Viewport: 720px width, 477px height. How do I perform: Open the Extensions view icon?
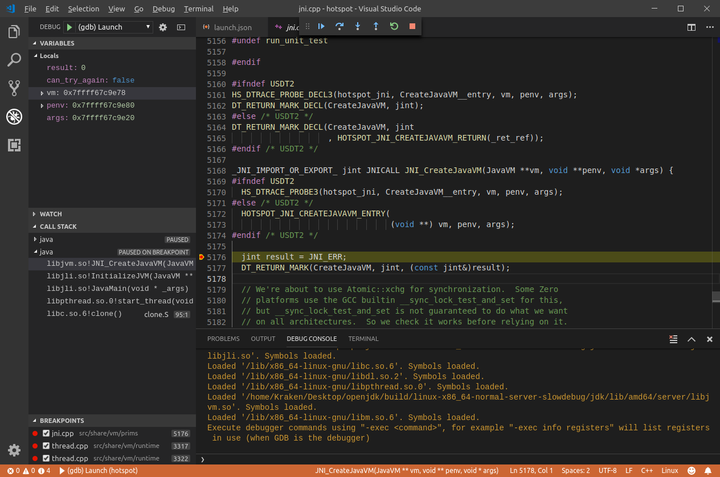click(14, 145)
